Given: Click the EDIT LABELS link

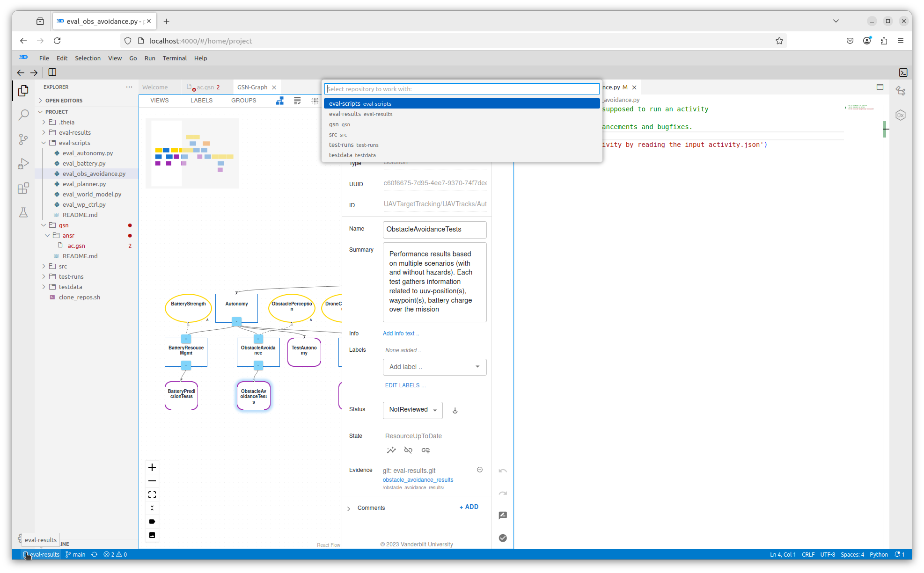Looking at the screenshot, I should (x=405, y=385).
